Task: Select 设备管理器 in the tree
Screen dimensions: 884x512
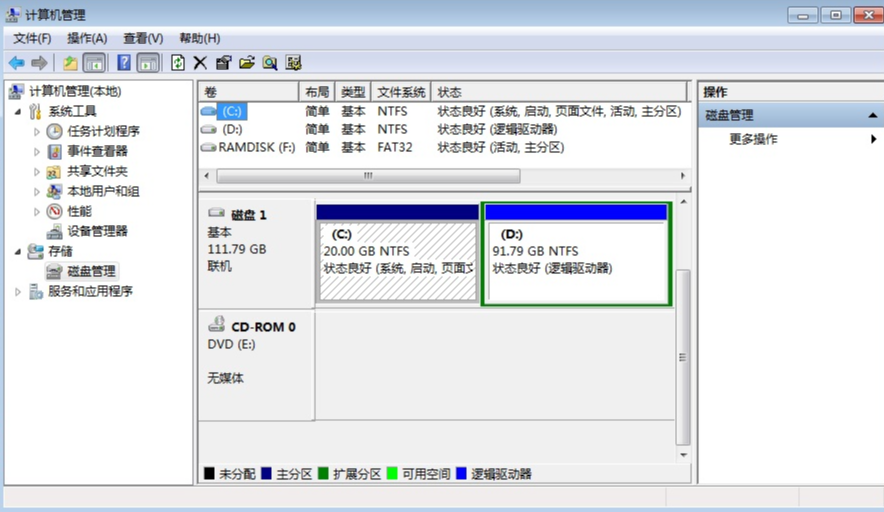Action: (x=97, y=231)
